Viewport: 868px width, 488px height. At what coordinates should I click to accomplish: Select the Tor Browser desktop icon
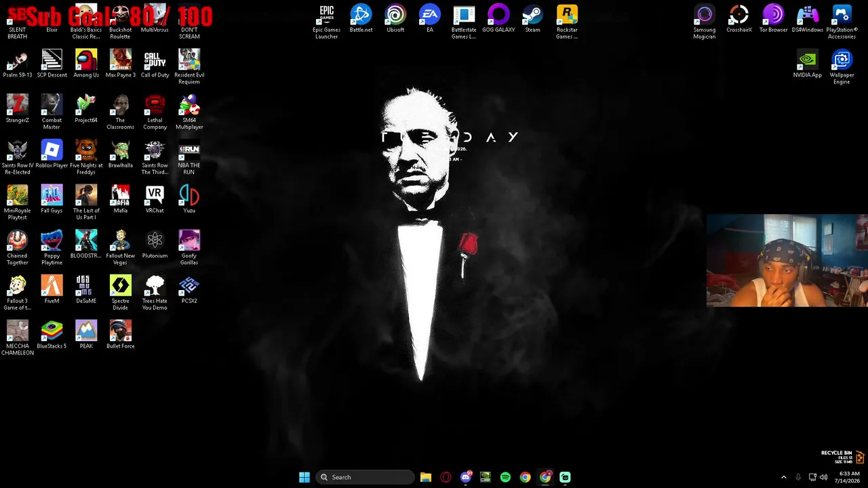click(773, 19)
